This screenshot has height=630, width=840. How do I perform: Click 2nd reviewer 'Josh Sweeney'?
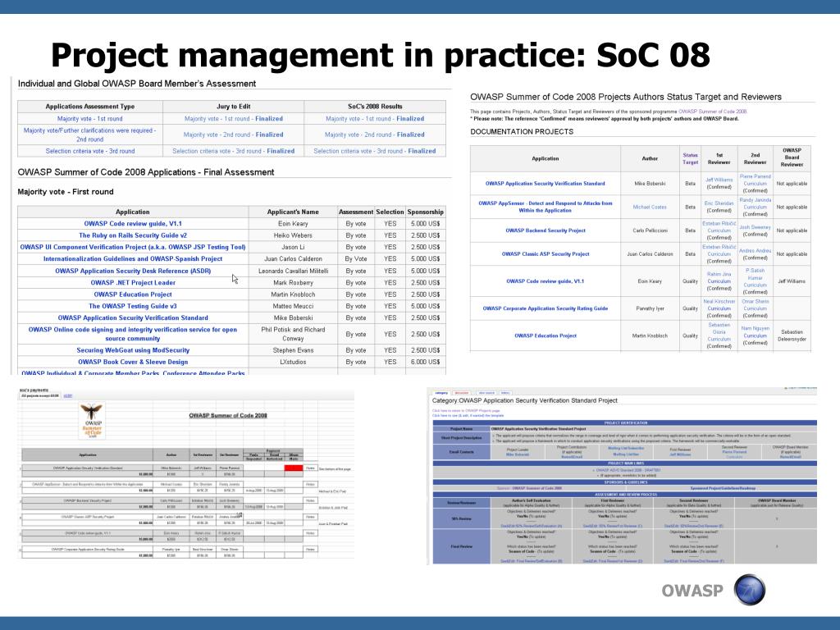[755, 227]
